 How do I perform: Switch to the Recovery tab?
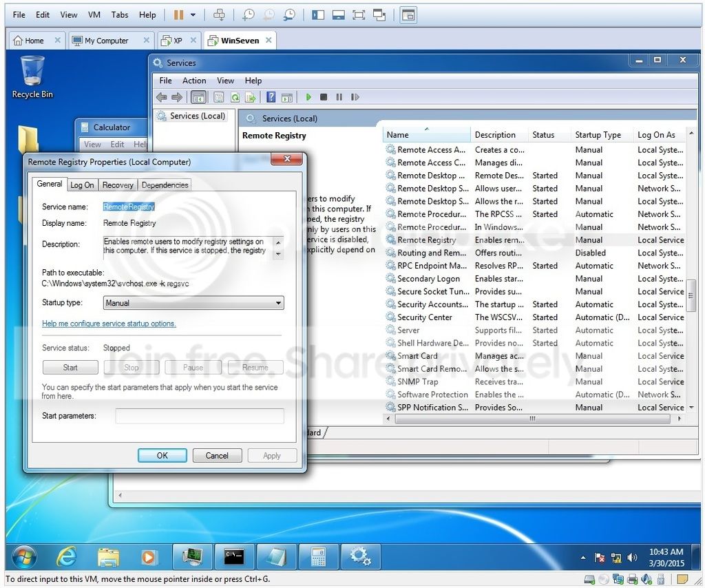[118, 185]
